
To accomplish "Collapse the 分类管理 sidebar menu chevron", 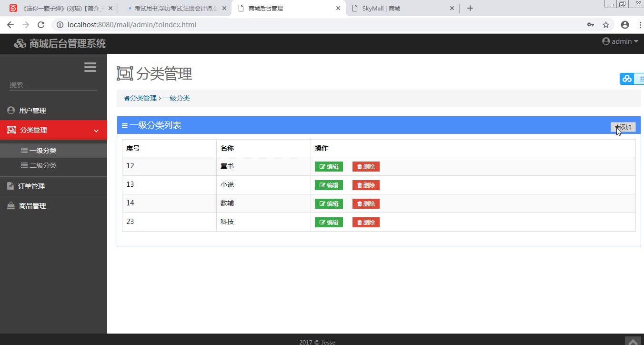I will point(96,131).
